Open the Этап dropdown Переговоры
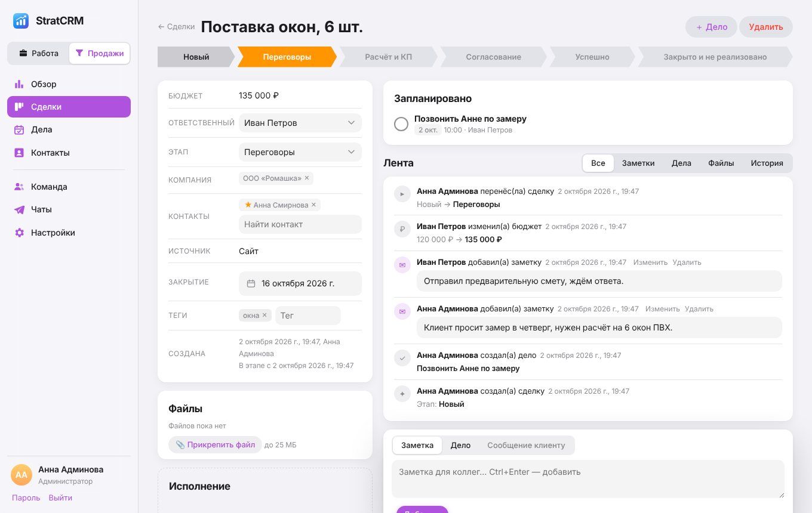Viewport: 812px width, 513px height. 300,152
